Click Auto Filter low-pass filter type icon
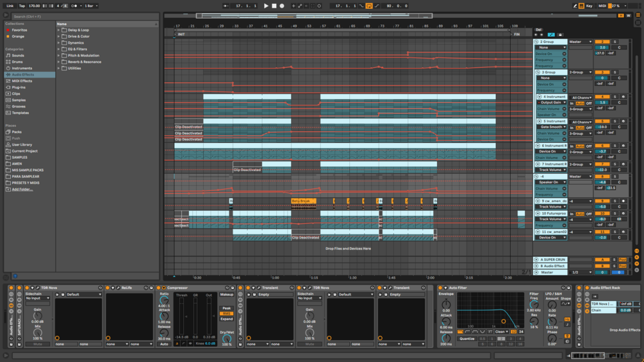644x362 pixels. (460, 332)
